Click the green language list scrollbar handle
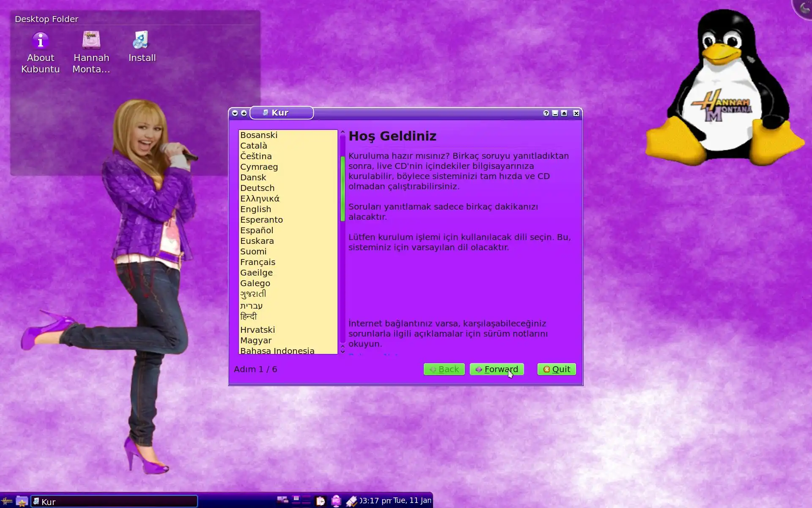This screenshot has width=812, height=508. (343, 188)
